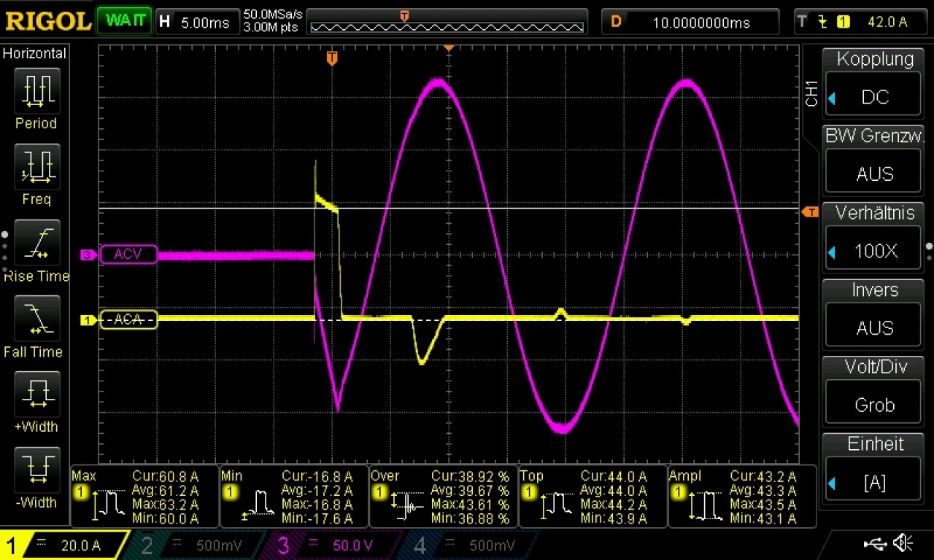Viewport: 934px width, 560px height.
Task: Click the Over Cur:38.92 % value
Action: (470, 476)
